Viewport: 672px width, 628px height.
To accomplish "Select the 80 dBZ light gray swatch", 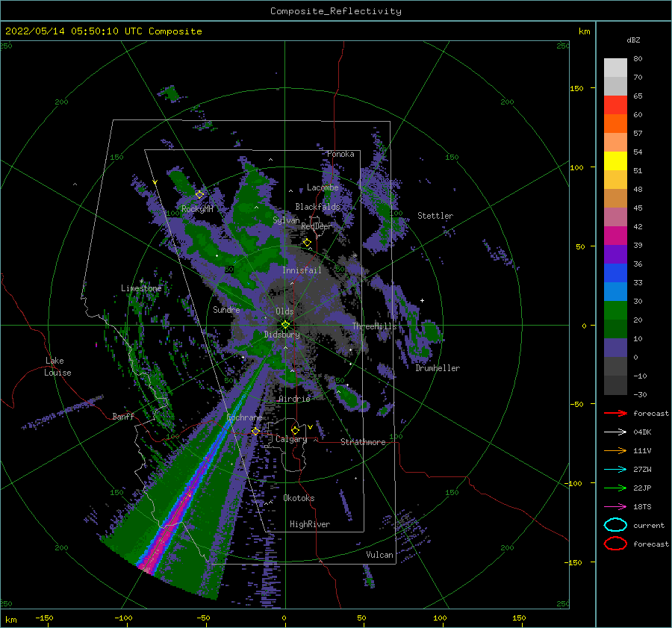I will click(615, 68).
